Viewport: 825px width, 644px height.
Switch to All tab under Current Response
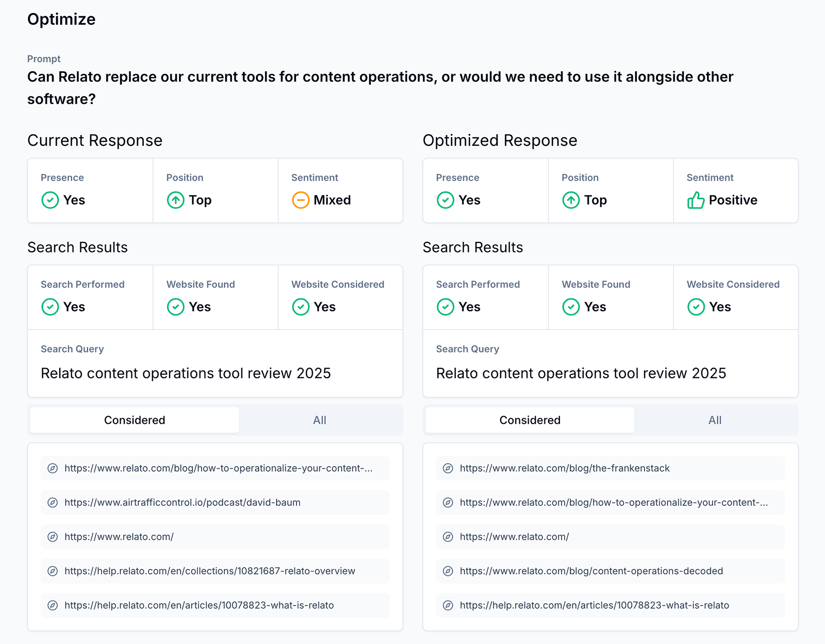320,420
